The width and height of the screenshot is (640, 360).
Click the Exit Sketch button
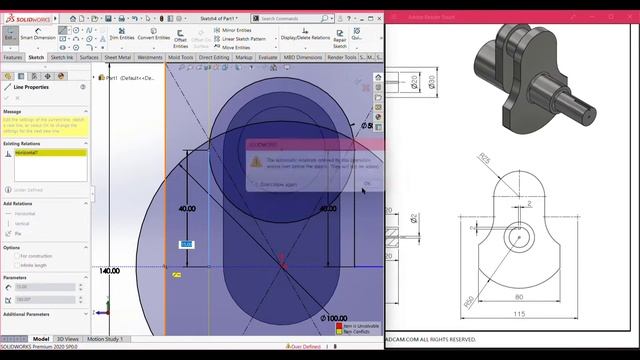tap(10, 35)
